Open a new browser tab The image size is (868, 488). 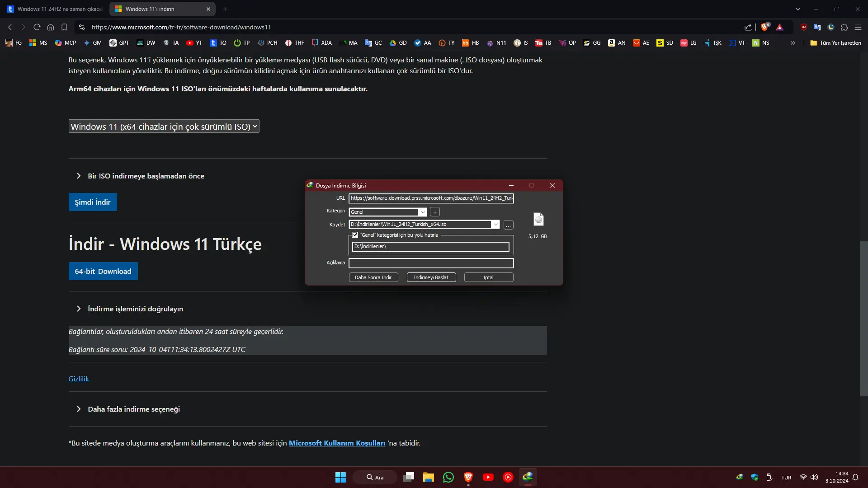click(x=225, y=9)
